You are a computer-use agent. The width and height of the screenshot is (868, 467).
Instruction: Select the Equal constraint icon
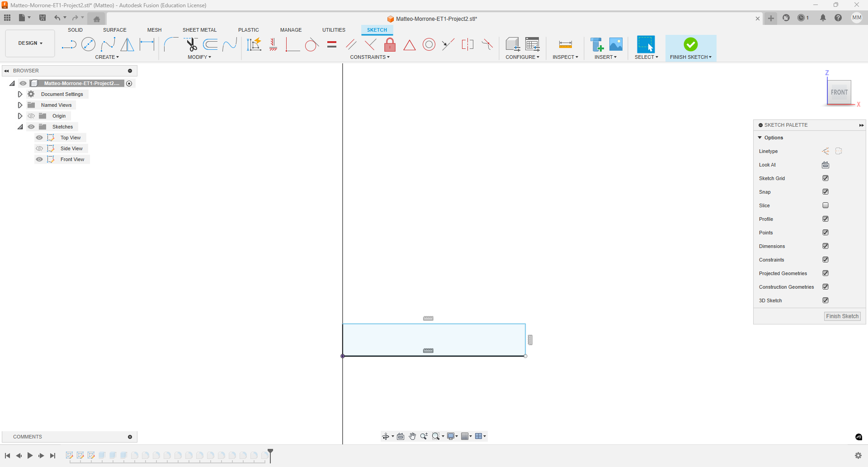(x=332, y=44)
